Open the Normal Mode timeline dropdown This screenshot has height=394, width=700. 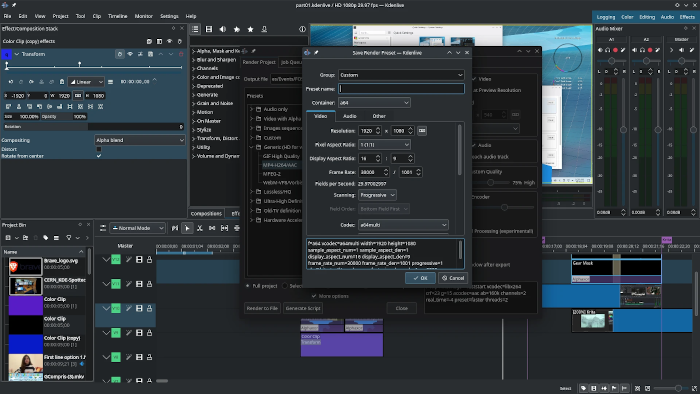coord(138,228)
